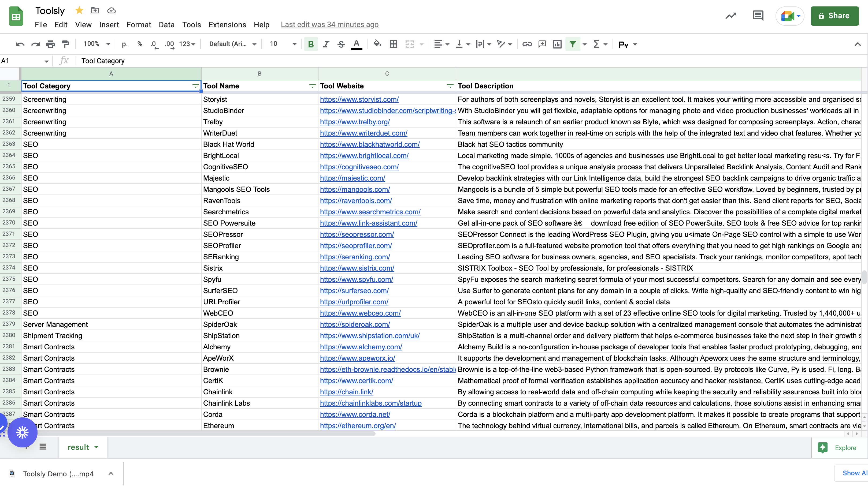Open the comment history icon
868x486 pixels.
click(x=758, y=16)
